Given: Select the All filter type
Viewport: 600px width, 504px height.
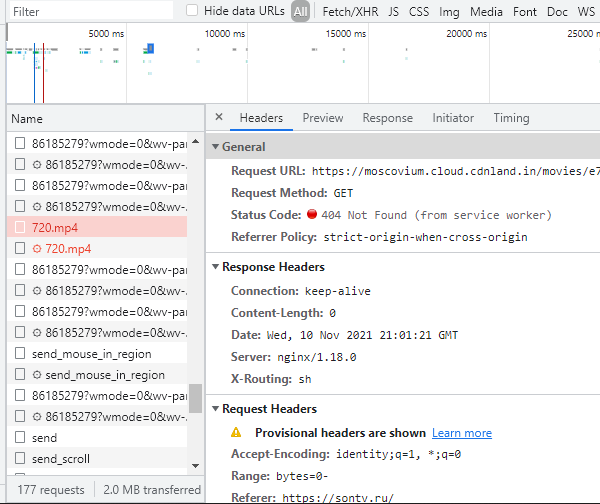Looking at the screenshot, I should (x=300, y=12).
